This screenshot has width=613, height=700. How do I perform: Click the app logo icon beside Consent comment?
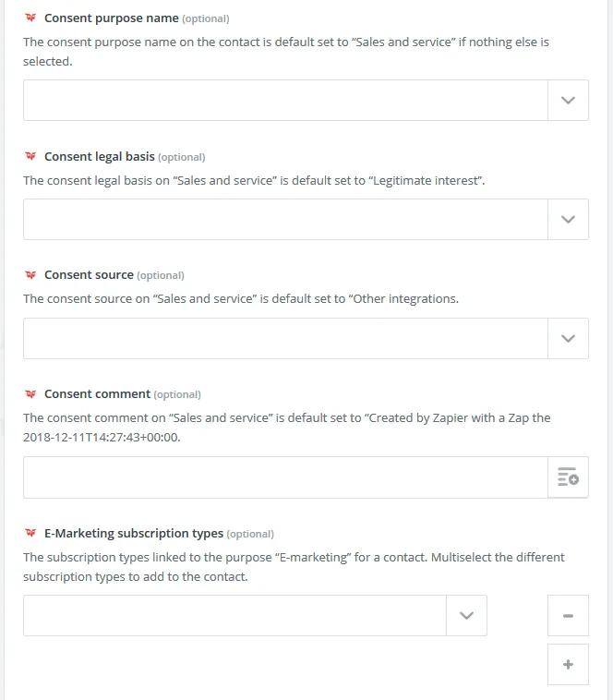click(30, 394)
